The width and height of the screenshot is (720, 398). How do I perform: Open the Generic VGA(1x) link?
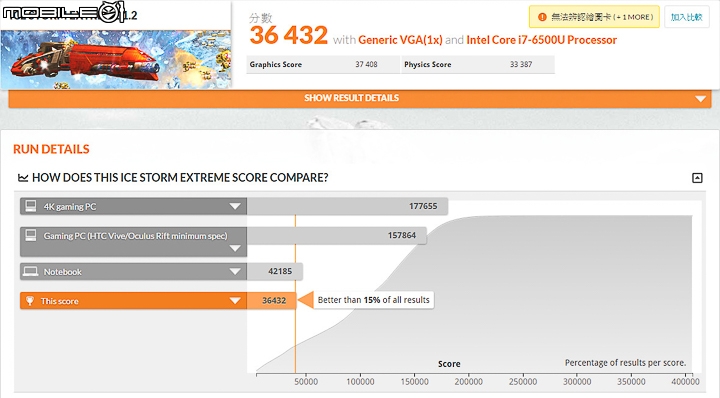coord(400,40)
